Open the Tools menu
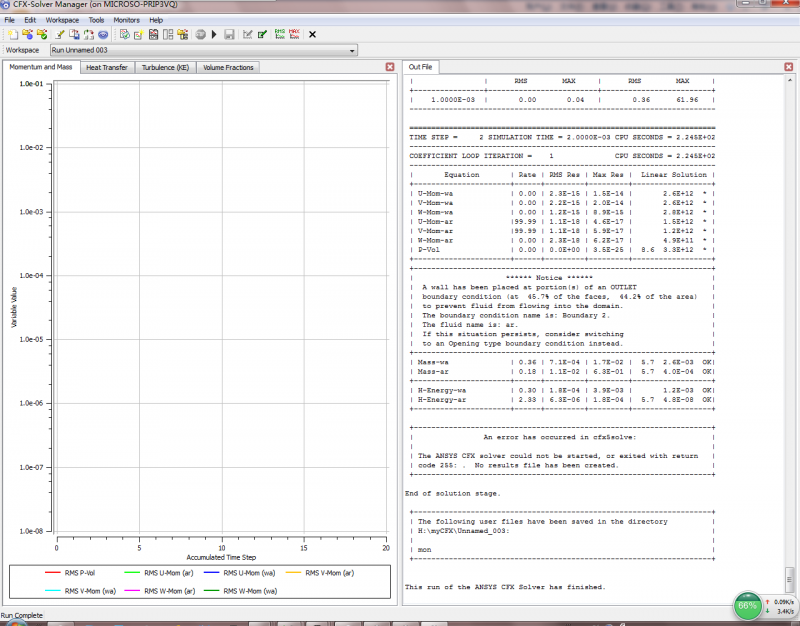 coord(96,20)
